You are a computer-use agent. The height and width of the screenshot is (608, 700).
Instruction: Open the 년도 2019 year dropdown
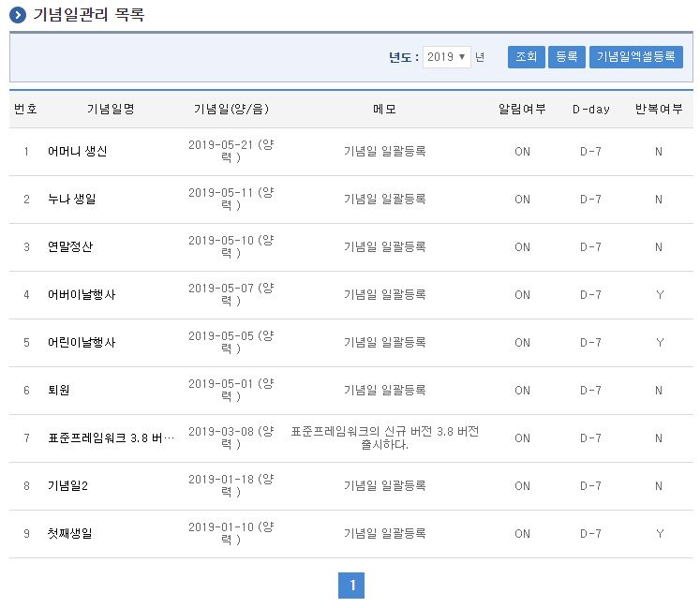pos(446,57)
